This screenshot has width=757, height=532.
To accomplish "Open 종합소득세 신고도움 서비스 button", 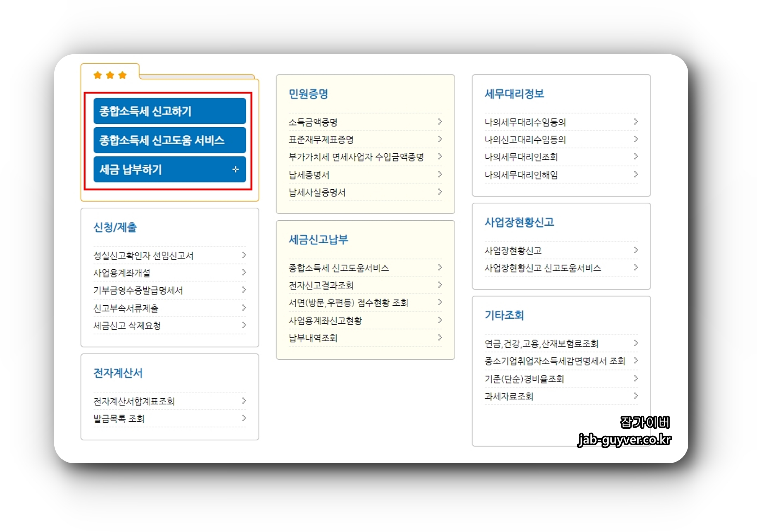I will point(170,140).
